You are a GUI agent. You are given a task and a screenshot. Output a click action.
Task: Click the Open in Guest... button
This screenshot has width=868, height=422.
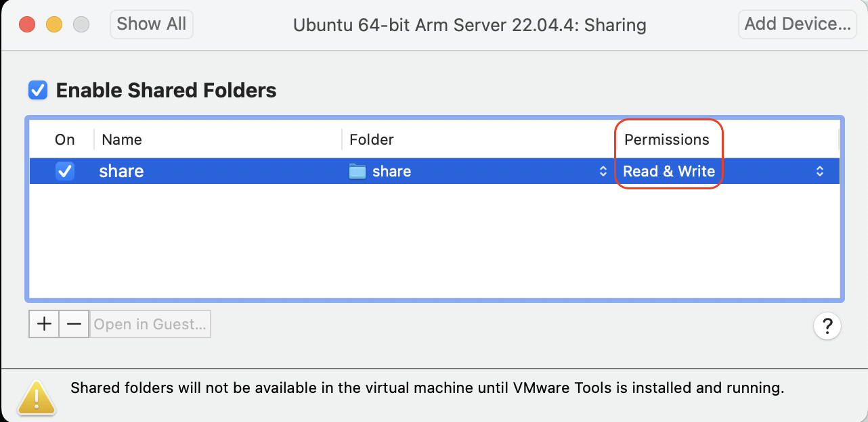pyautogui.click(x=150, y=324)
